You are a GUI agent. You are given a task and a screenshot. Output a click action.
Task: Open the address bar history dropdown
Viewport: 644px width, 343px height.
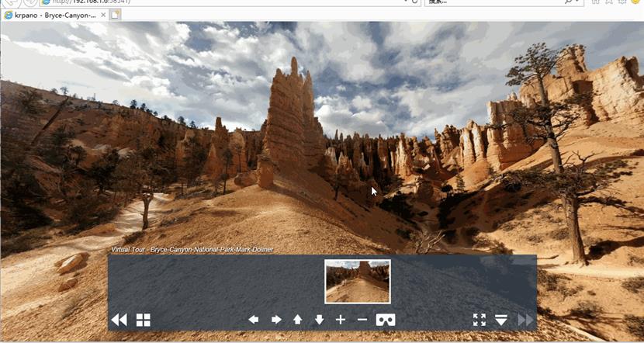[x=405, y=2]
